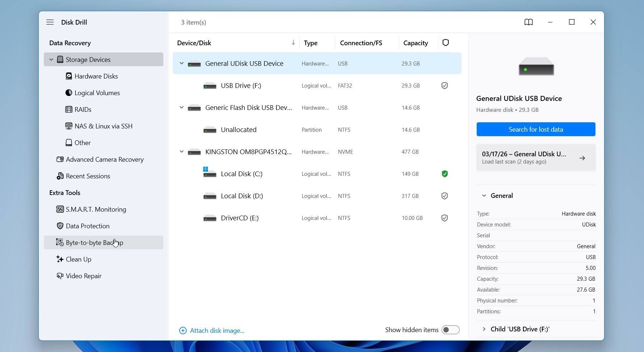Image resolution: width=644 pixels, height=352 pixels.
Task: Click the NAS & Linux via SSH icon
Action: click(x=68, y=126)
